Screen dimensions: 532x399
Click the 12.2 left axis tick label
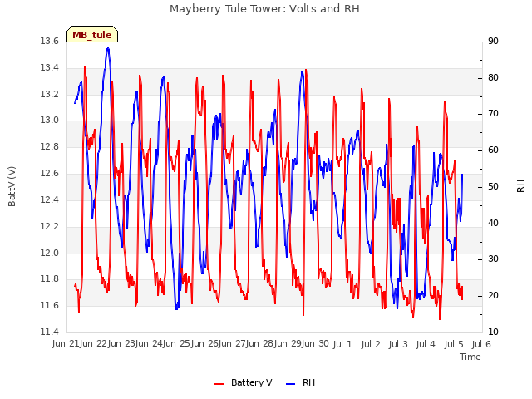[x=50, y=226]
